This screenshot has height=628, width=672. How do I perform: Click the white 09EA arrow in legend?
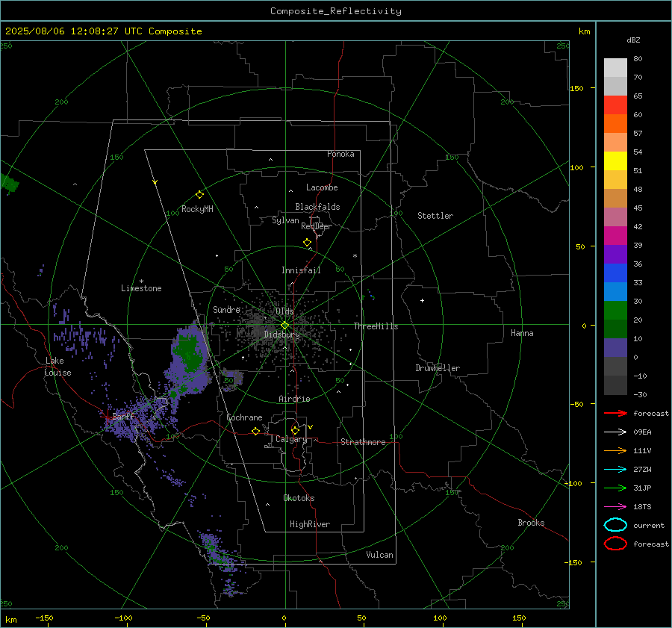click(615, 432)
